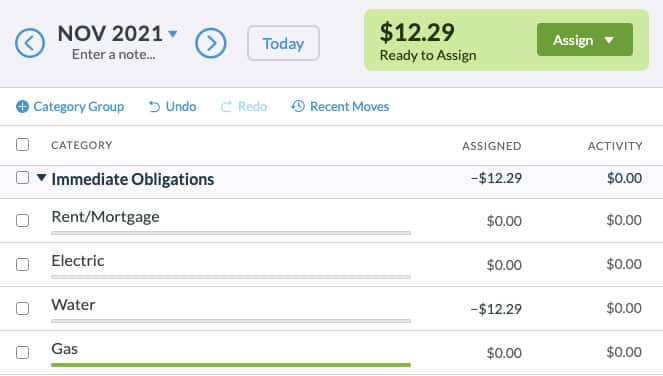The width and height of the screenshot is (663, 376).
Task: Go to next month with right arrow
Action: (x=211, y=43)
